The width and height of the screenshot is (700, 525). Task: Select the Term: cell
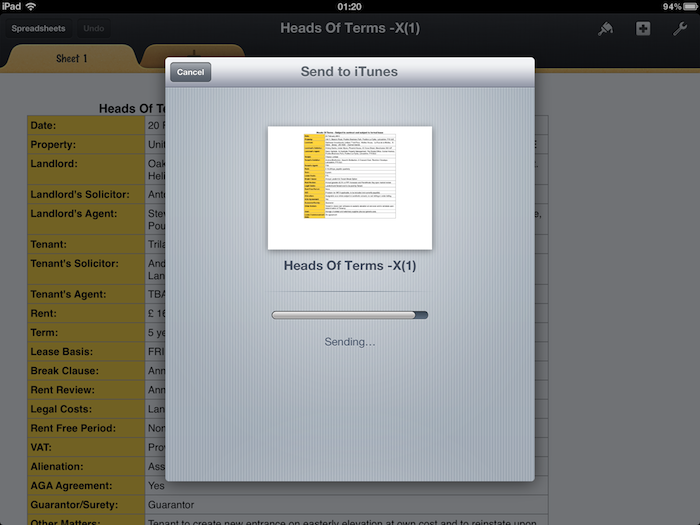click(x=86, y=333)
